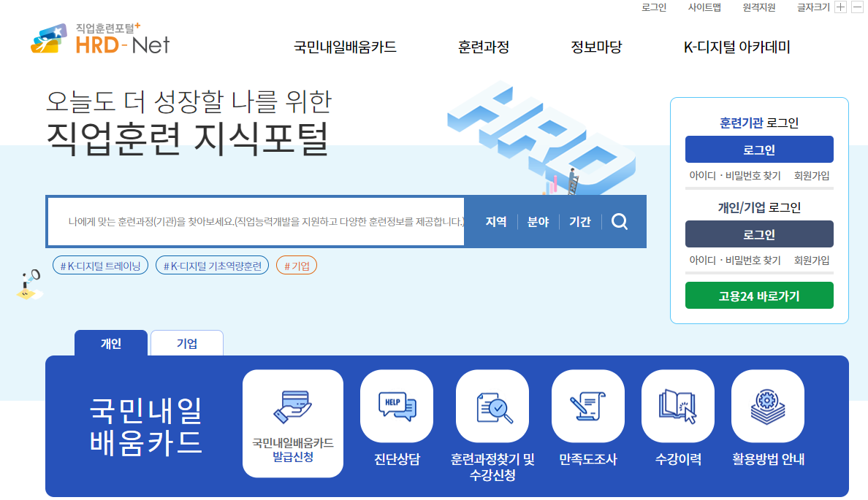Click the HRD-Net logo
The height and width of the screenshot is (500, 868).
pos(100,39)
